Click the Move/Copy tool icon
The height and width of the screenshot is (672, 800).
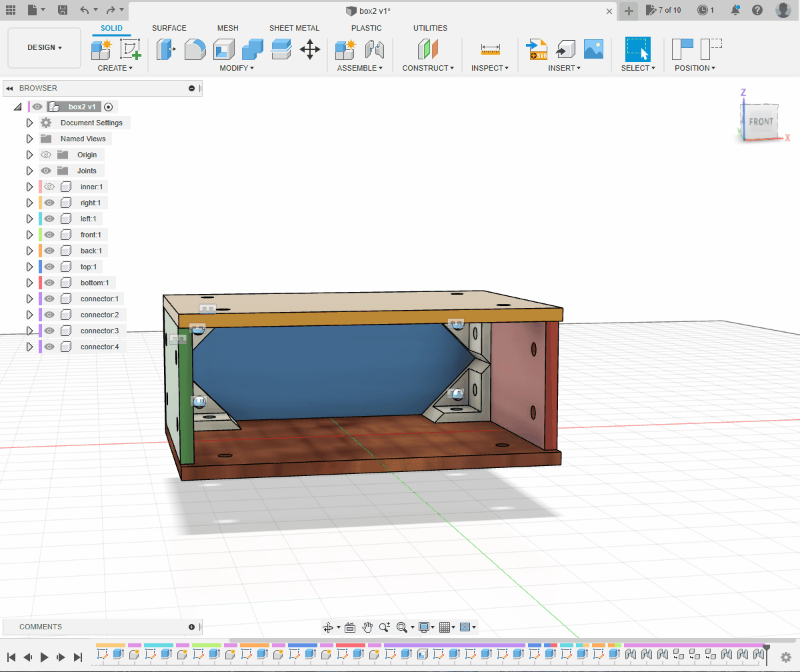tap(310, 49)
